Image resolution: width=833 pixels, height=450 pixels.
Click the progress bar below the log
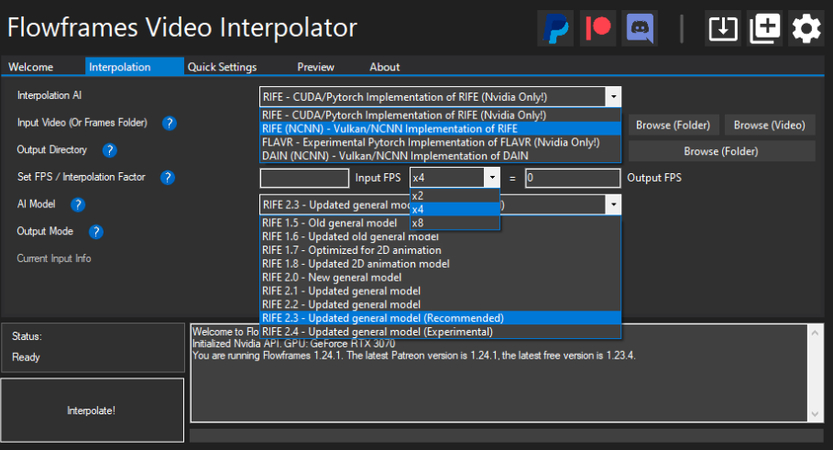click(x=506, y=436)
